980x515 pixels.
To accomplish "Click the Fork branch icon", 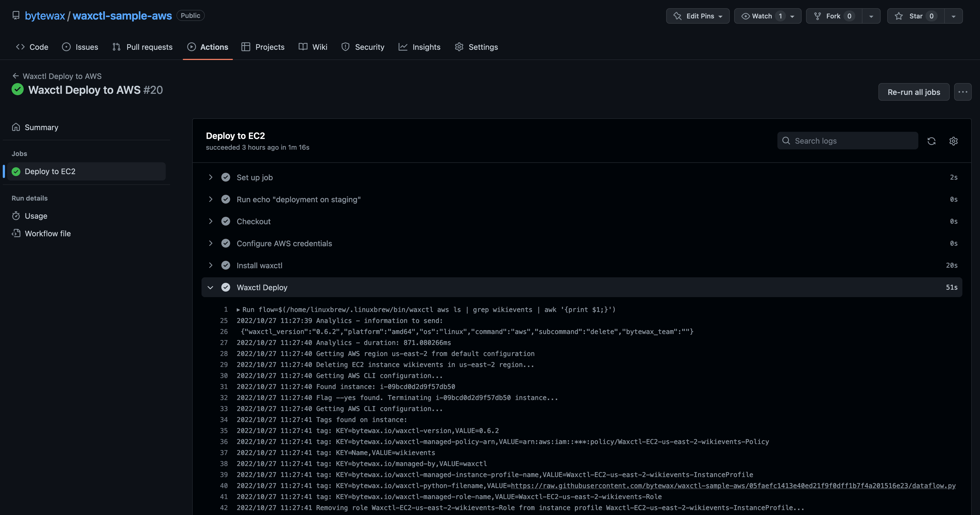I will pos(817,16).
